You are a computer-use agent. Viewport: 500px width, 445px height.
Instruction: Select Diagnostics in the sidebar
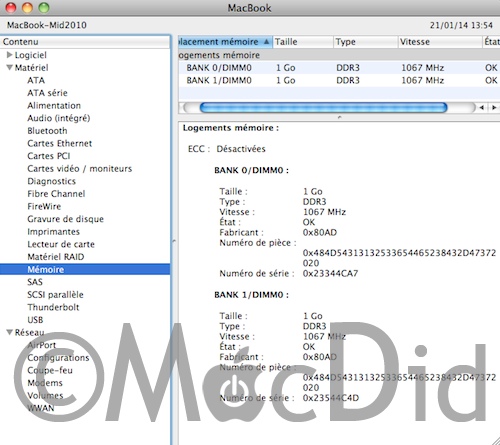52,181
